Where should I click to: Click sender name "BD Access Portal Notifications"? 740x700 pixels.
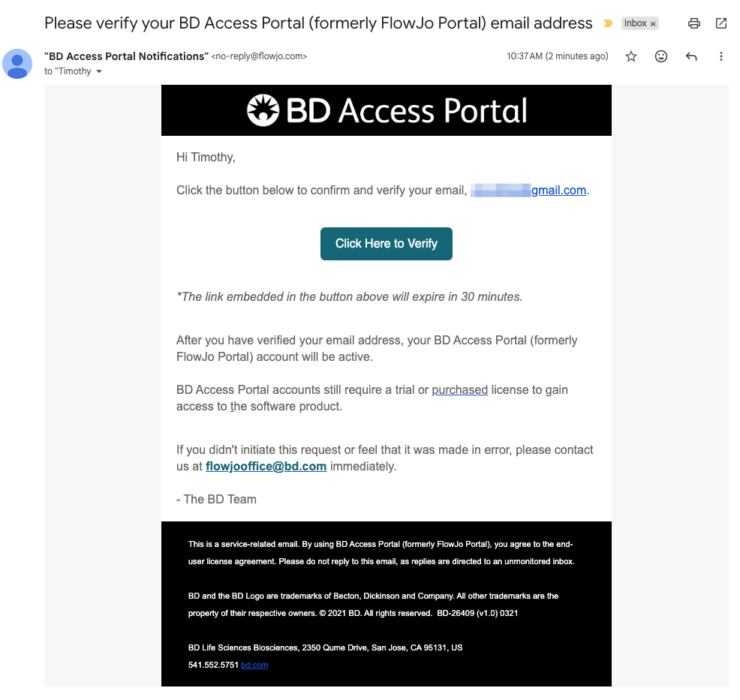[x=126, y=56]
